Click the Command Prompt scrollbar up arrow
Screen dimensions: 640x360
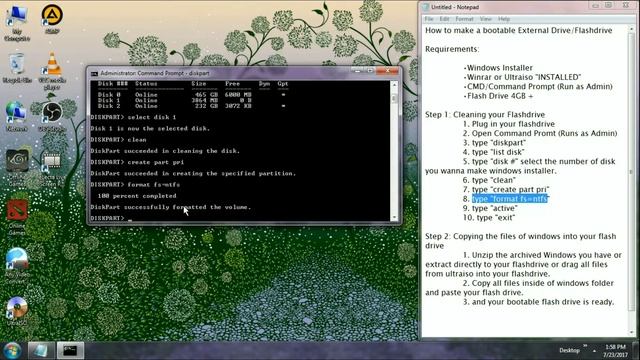pos(394,84)
